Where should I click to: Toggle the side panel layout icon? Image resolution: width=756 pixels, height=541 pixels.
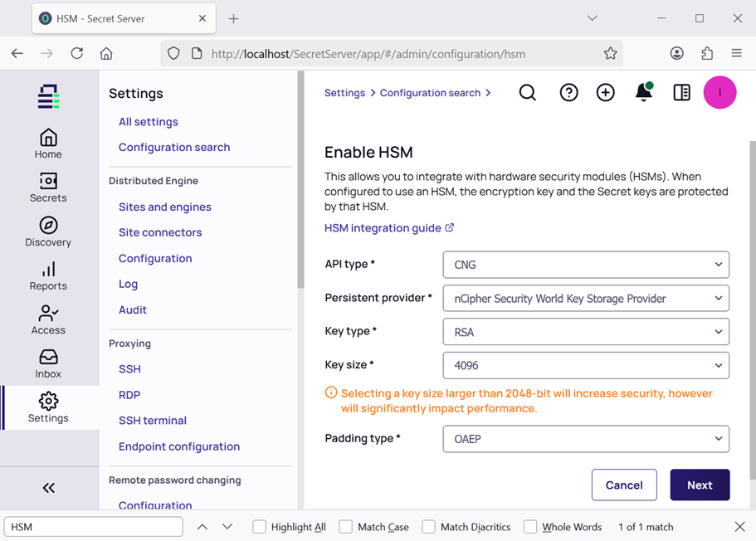pyautogui.click(x=682, y=93)
